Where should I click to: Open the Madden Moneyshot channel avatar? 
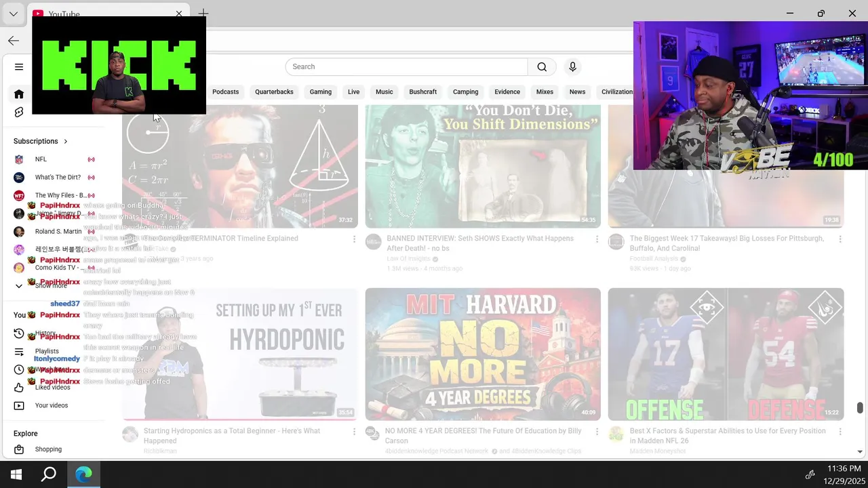point(616,434)
